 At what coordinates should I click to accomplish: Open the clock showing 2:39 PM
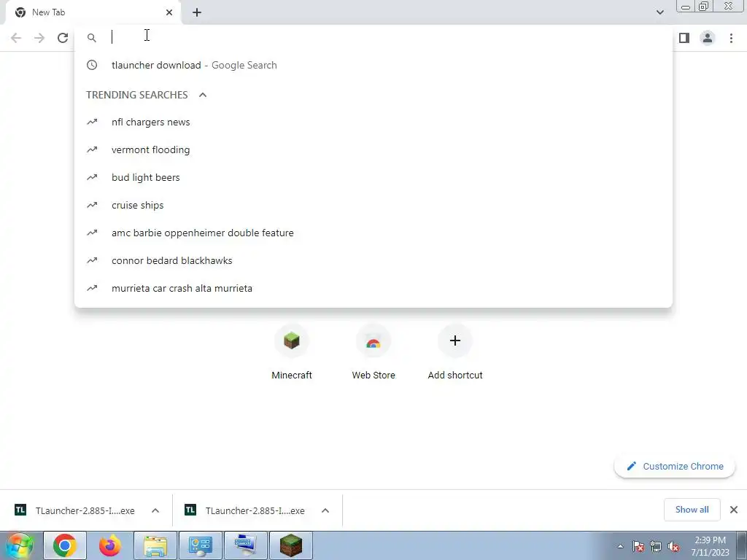coord(710,545)
